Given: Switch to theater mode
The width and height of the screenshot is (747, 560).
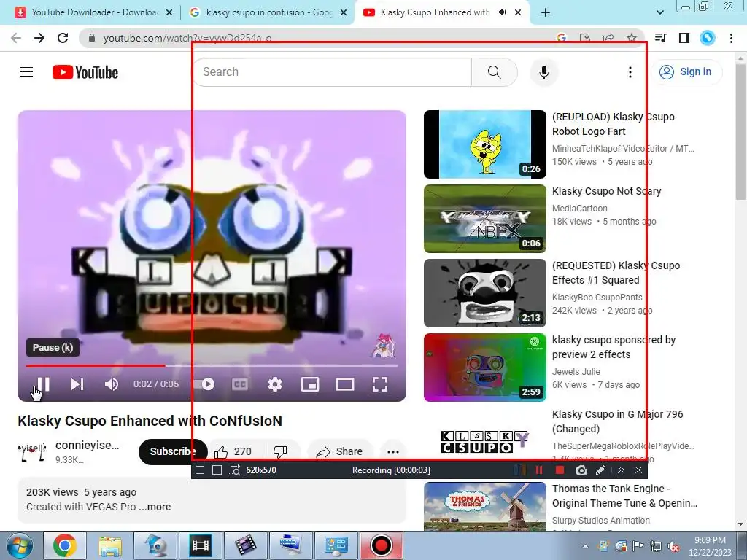Looking at the screenshot, I should [345, 384].
